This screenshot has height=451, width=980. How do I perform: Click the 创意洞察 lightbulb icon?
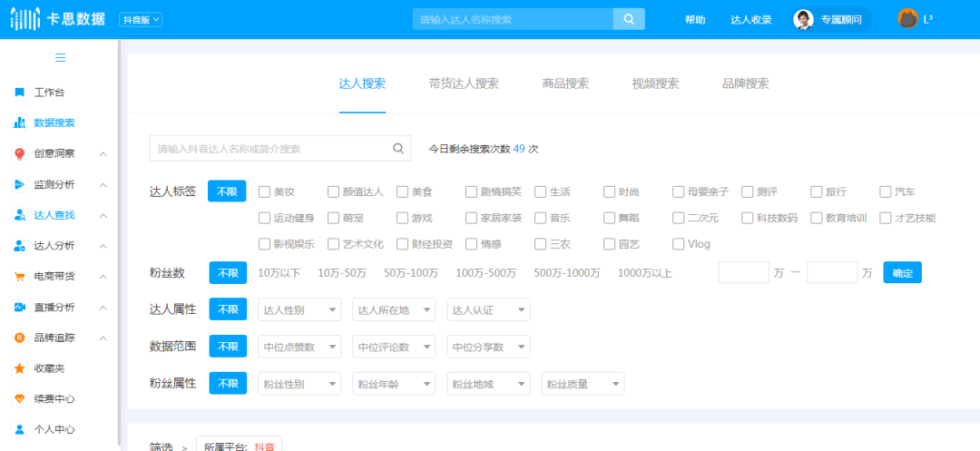coord(19,153)
